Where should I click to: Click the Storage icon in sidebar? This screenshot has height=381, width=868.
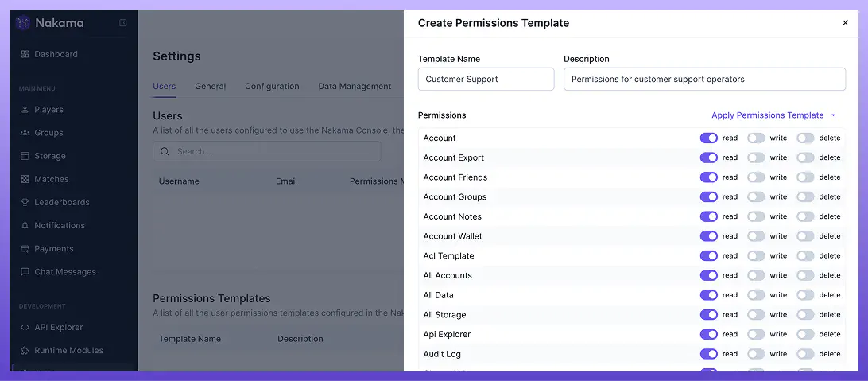point(25,156)
